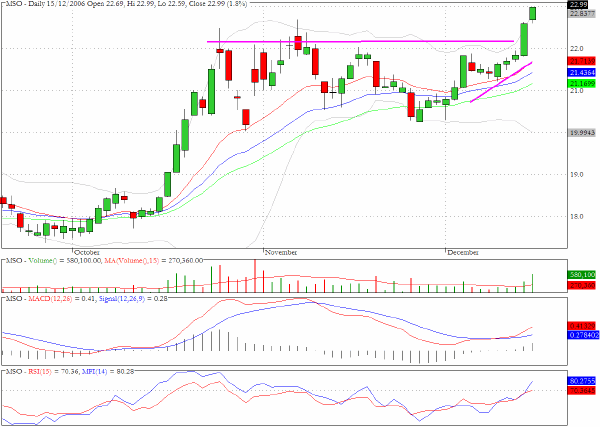Click the red RSI(15) indicator label

coord(39,371)
